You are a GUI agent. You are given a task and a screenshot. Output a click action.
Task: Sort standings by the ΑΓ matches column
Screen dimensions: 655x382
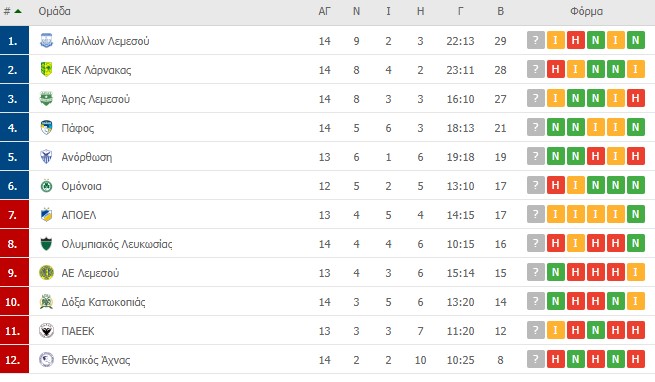325,11
